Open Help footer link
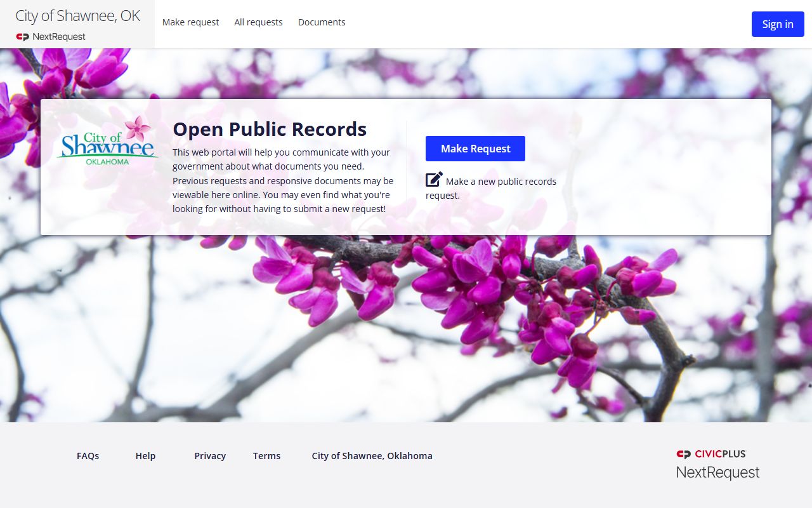 pyautogui.click(x=145, y=456)
